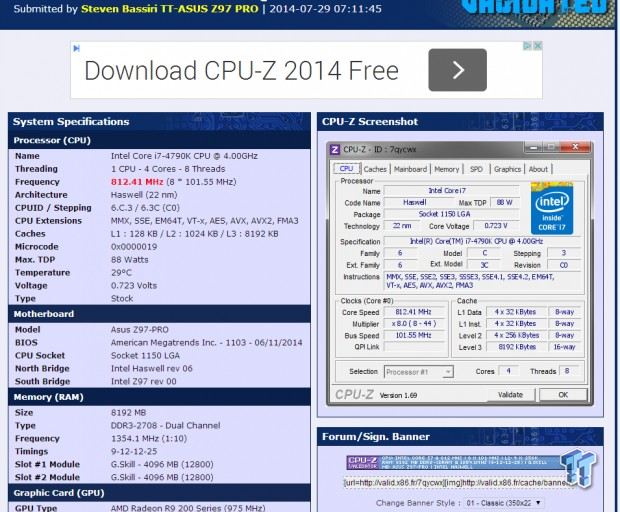This screenshot has height=512, width=620.
Task: Click the CPU-Z forum banner image
Action: [455, 462]
